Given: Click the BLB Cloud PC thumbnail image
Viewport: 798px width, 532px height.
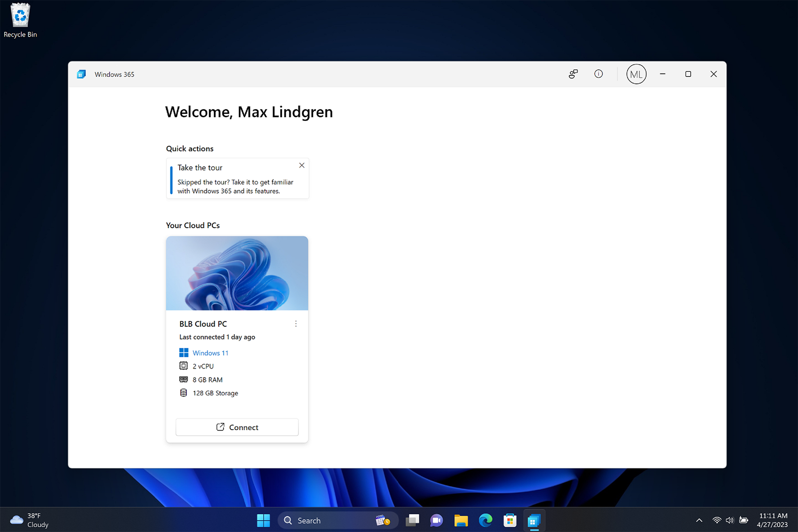Looking at the screenshot, I should pyautogui.click(x=237, y=273).
